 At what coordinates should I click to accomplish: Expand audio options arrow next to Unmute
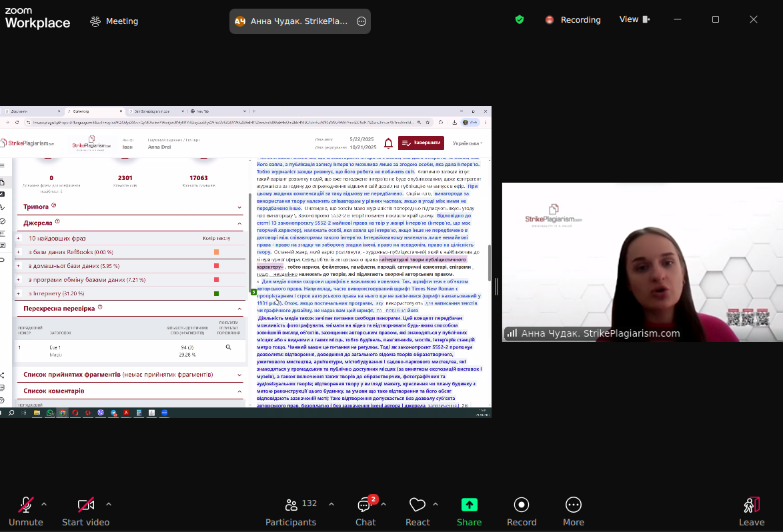point(44,504)
